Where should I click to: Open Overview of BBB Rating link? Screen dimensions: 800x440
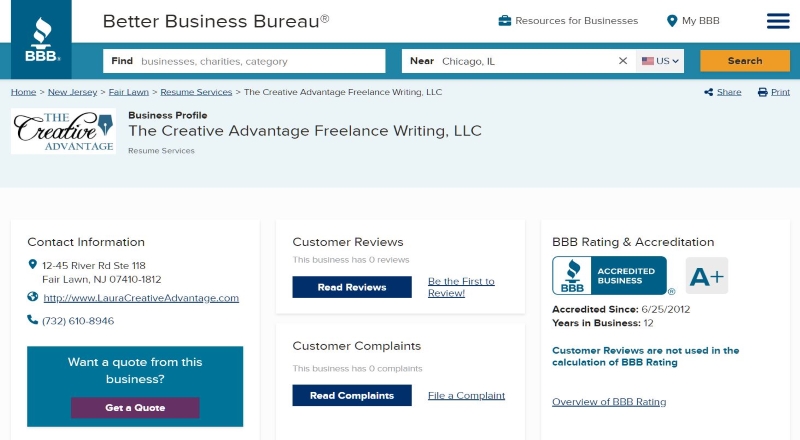pos(609,402)
